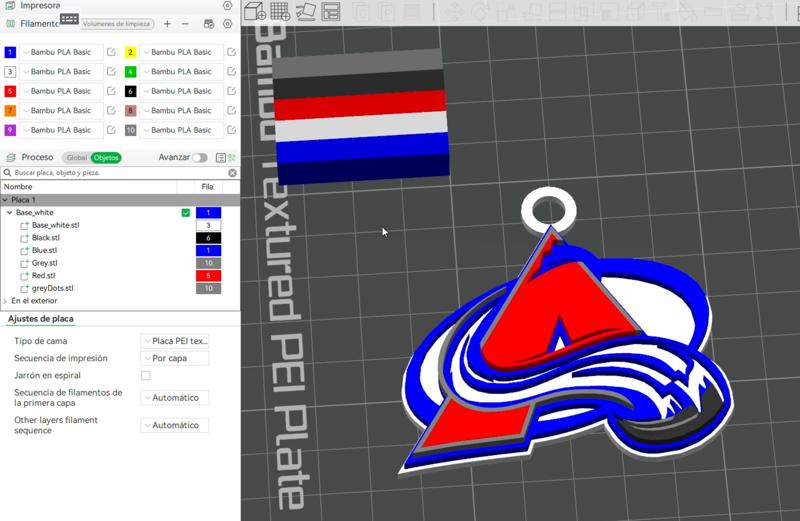Viewport: 800px width, 521px height.
Task: Click the Arrange all objects icon
Action: [x=331, y=11]
